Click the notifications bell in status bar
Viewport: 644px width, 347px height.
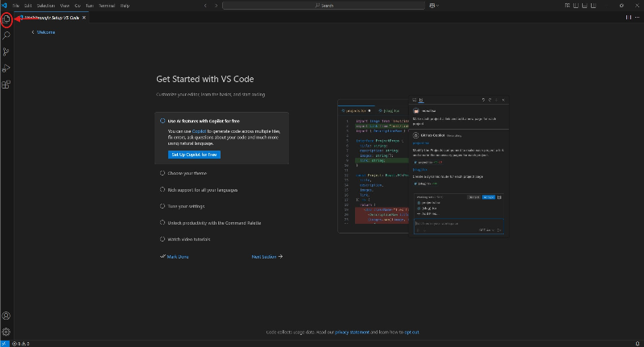click(x=638, y=344)
